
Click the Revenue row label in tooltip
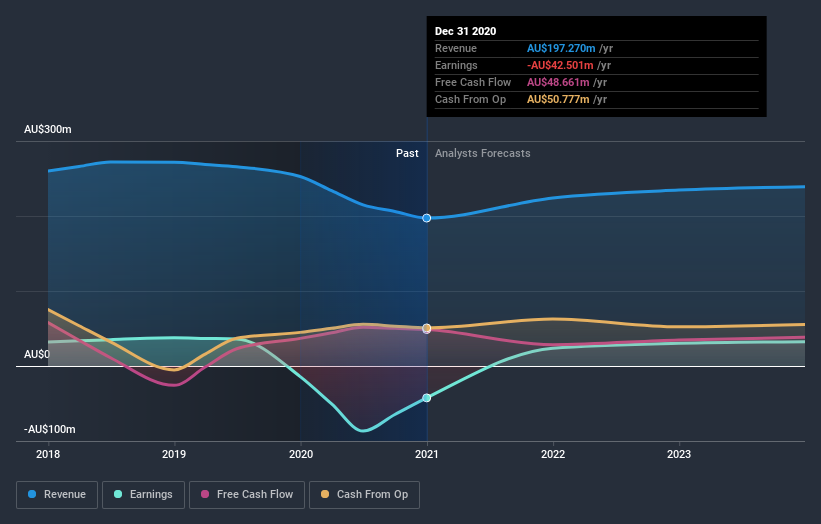pos(456,48)
